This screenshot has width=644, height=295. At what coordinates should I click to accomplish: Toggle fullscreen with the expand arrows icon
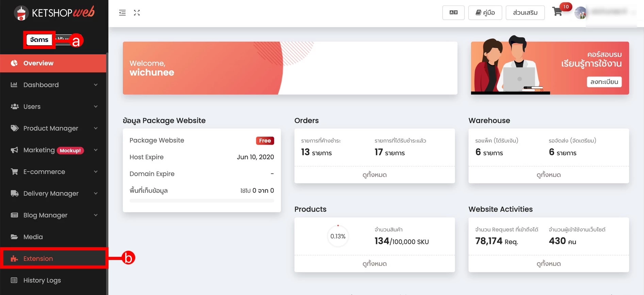tap(137, 13)
